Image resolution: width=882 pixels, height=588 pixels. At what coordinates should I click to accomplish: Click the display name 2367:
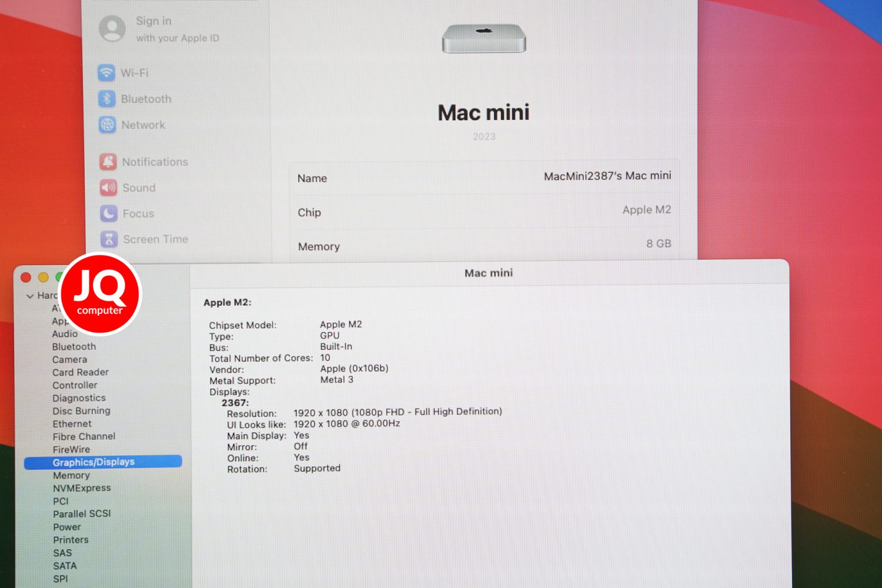235,403
